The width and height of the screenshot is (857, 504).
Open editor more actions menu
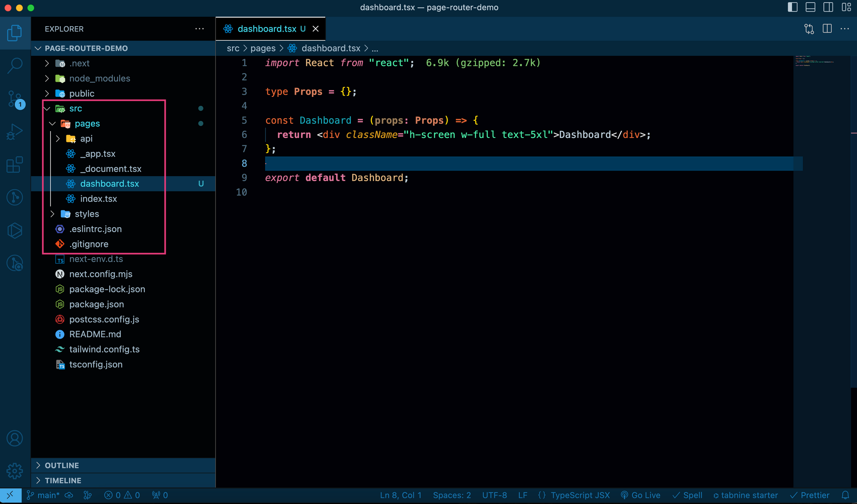[845, 29]
